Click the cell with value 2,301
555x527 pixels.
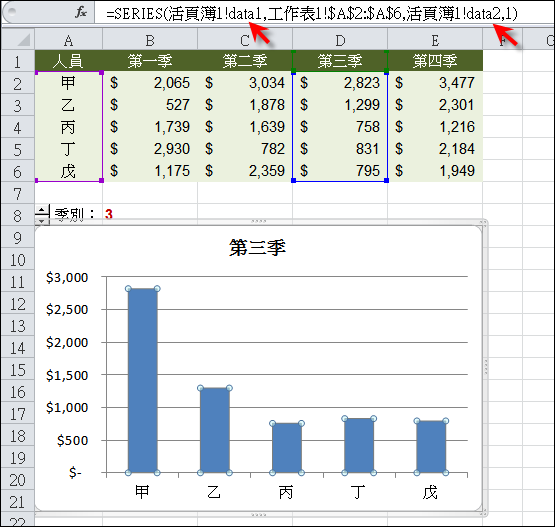click(435, 105)
